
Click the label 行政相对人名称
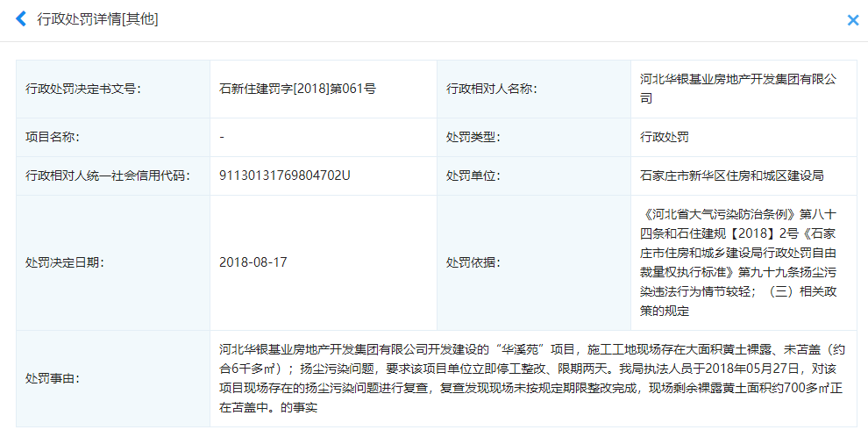pos(492,89)
